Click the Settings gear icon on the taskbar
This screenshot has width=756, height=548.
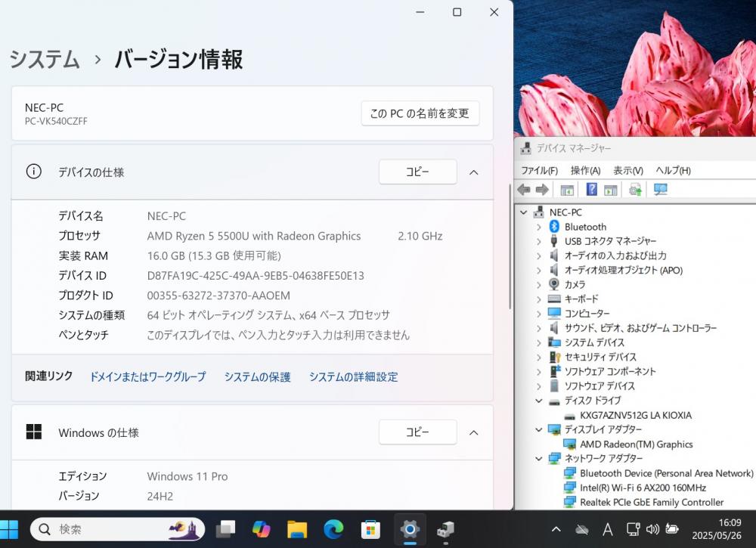click(x=410, y=529)
